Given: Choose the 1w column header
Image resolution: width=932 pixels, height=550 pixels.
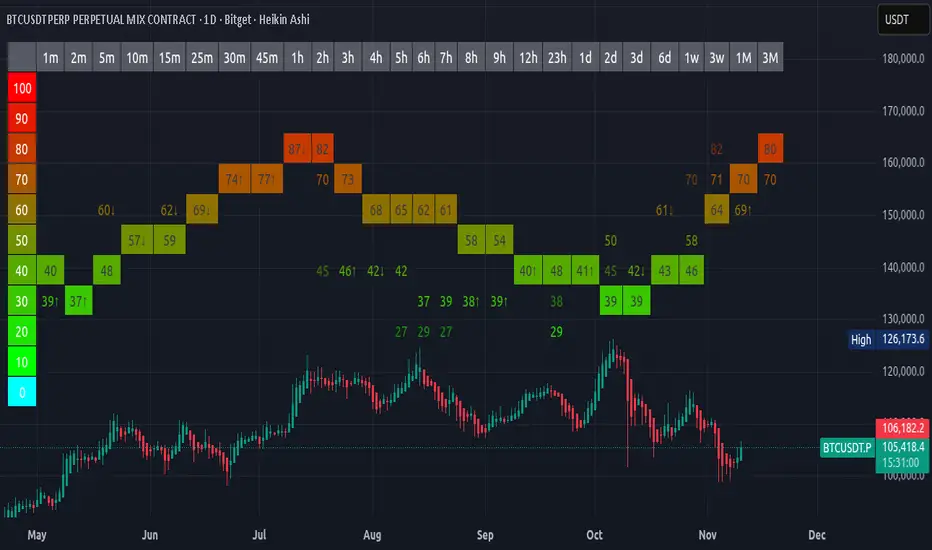Looking at the screenshot, I should tap(691, 58).
